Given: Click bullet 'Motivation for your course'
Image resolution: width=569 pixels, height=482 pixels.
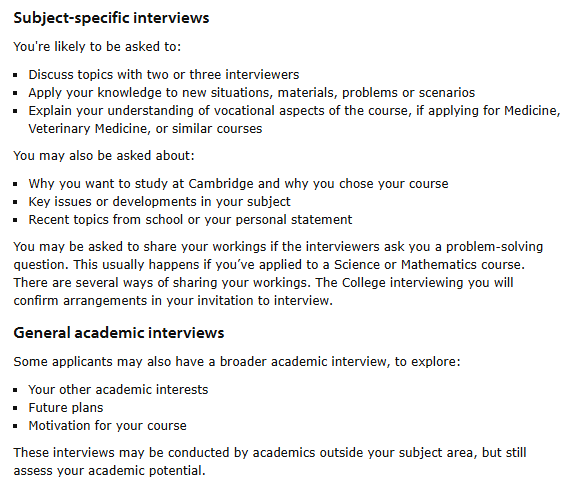Looking at the screenshot, I should [x=107, y=426].
